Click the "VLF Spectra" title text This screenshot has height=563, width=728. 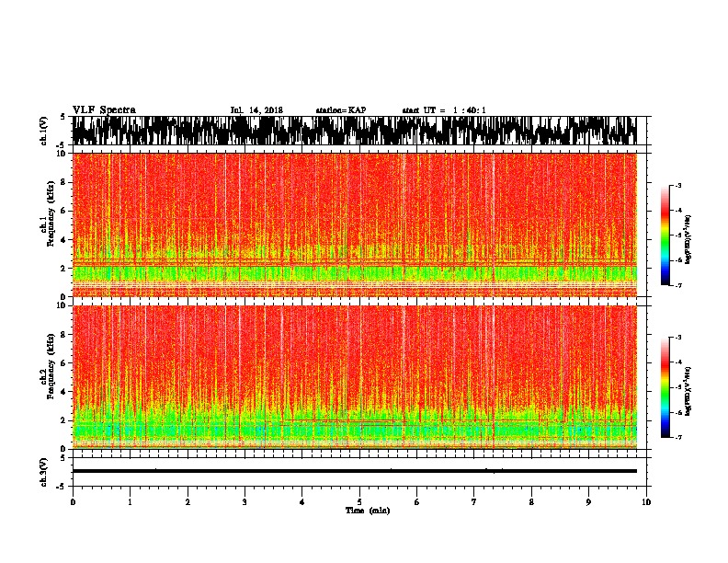click(104, 110)
